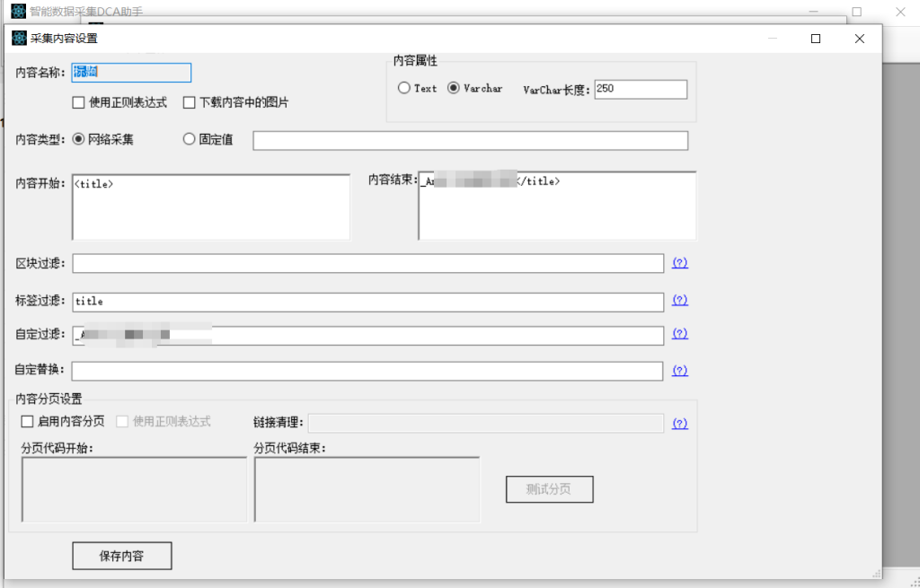Toggle the 启用内容分页 checkbox
The width and height of the screenshot is (920, 588).
(x=27, y=421)
